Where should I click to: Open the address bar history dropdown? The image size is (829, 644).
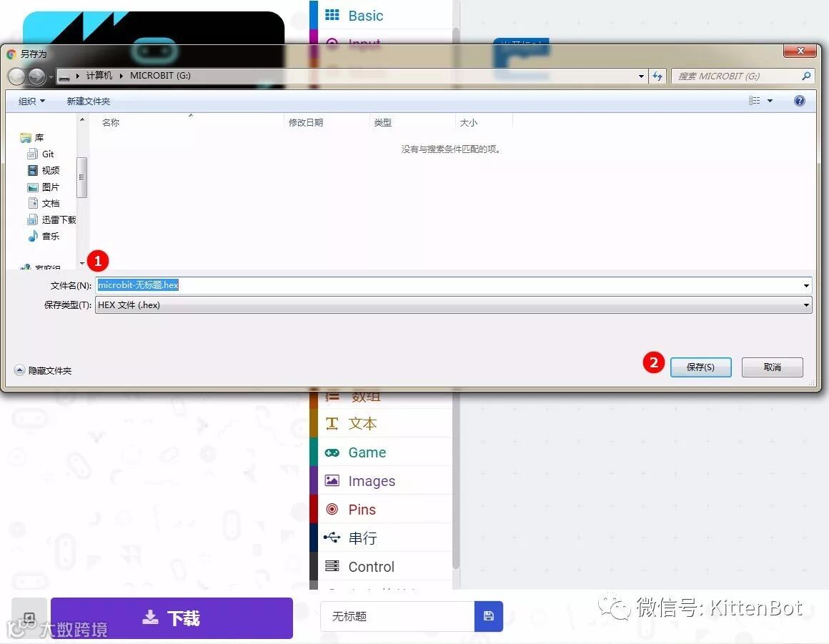tap(641, 76)
